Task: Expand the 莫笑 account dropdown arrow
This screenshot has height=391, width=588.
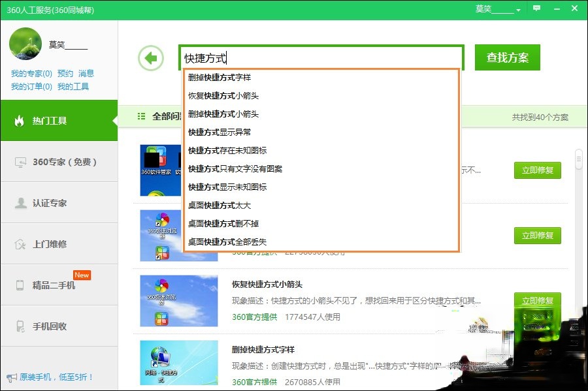Action: coord(518,10)
